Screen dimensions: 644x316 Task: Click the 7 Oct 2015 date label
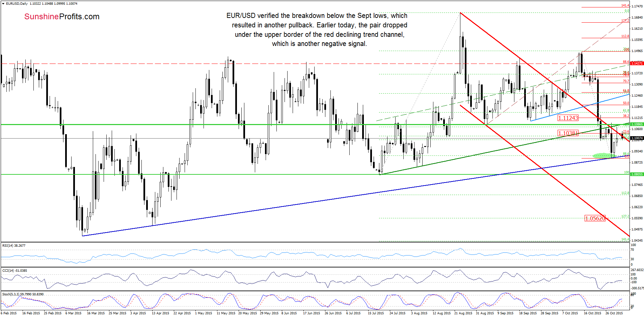point(570,313)
